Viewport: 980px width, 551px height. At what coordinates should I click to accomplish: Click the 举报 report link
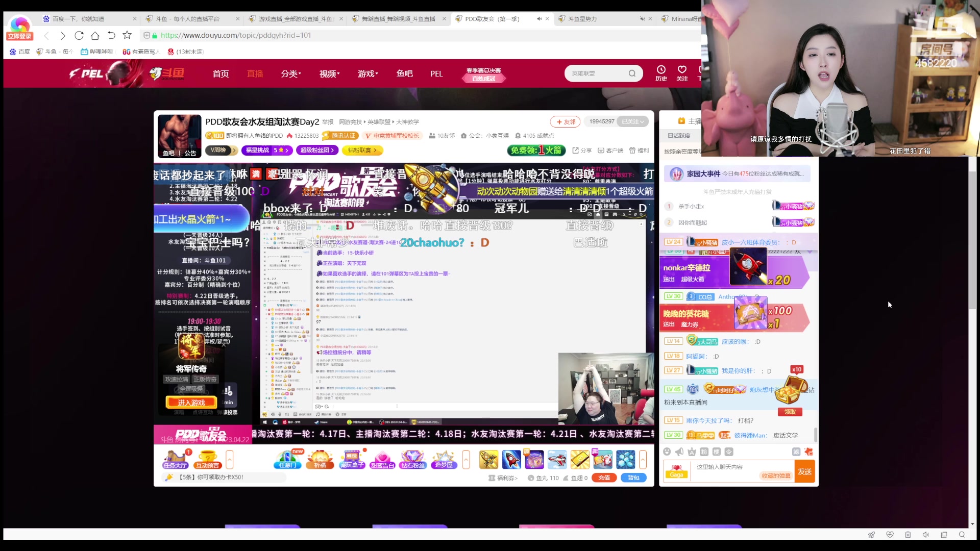[328, 122]
